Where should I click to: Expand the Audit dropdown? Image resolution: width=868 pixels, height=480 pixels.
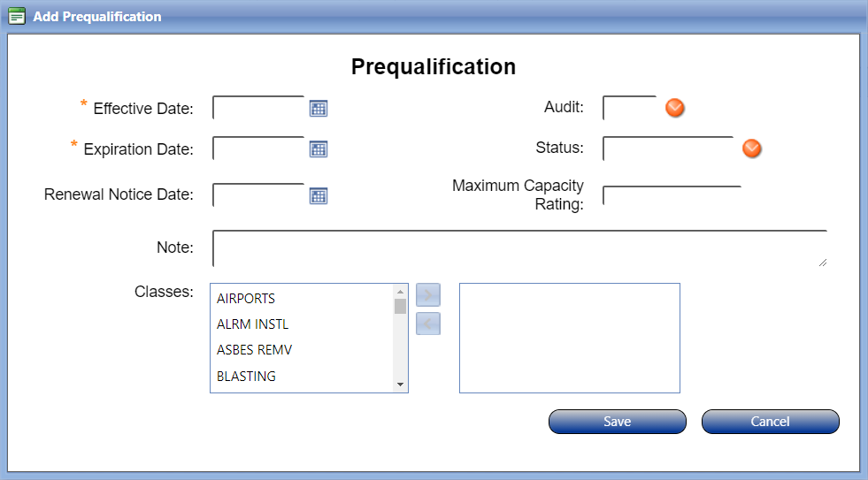point(675,108)
